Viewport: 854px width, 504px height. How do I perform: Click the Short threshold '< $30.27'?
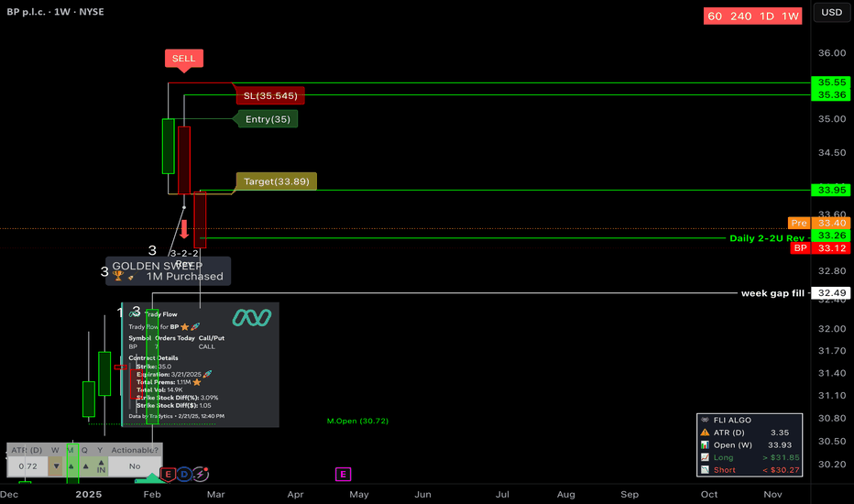pos(781,470)
